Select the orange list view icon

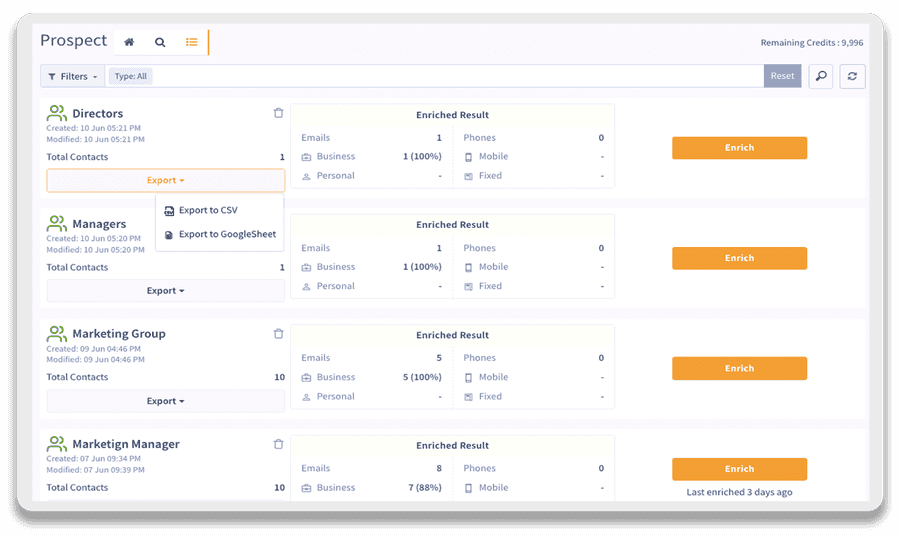(192, 42)
